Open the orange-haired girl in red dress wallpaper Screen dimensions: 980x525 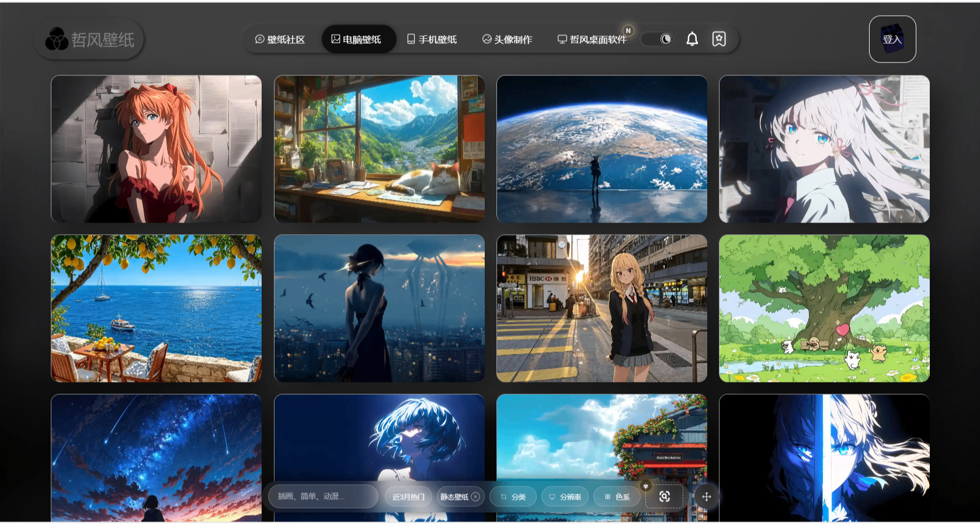tap(157, 149)
